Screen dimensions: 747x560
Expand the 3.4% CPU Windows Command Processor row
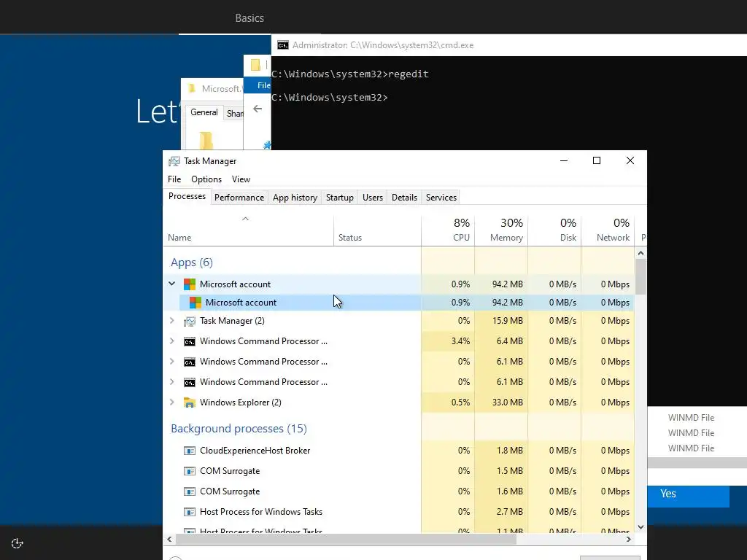point(172,341)
